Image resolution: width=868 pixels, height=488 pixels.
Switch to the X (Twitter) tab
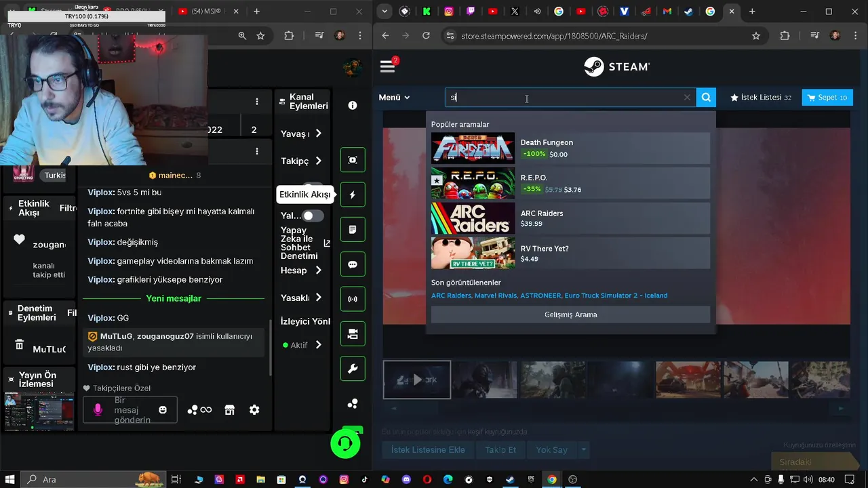[x=515, y=12]
